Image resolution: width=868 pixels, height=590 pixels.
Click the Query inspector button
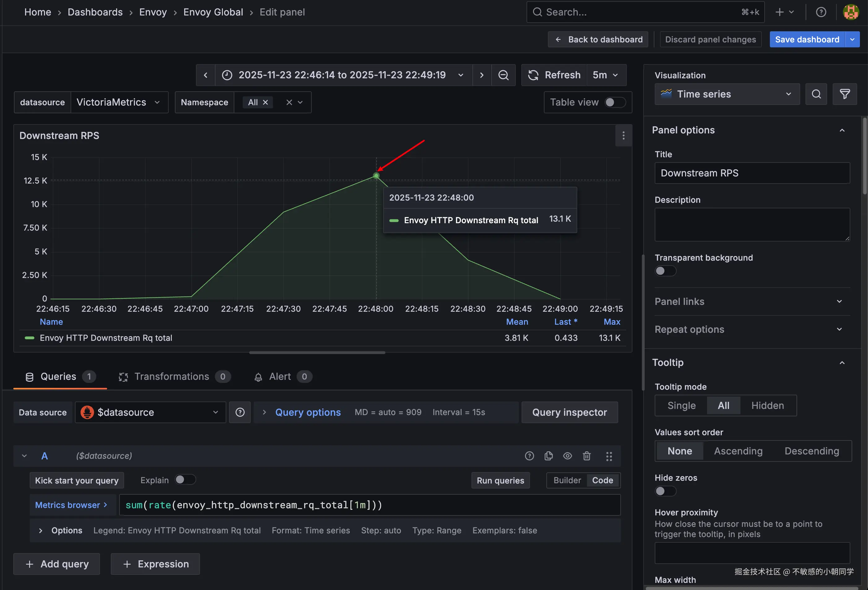(569, 412)
